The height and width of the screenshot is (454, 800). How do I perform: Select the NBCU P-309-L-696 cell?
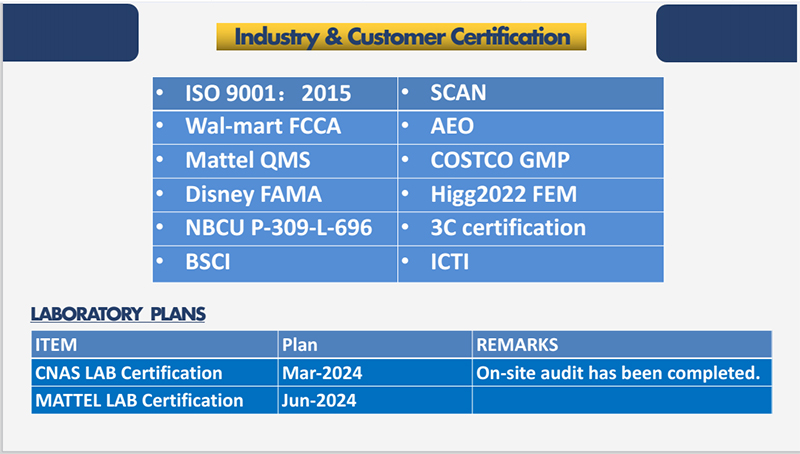tap(275, 229)
